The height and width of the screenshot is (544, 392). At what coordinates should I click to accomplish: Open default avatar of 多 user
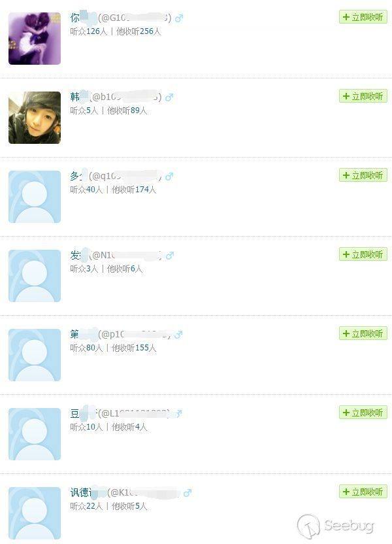coord(35,197)
